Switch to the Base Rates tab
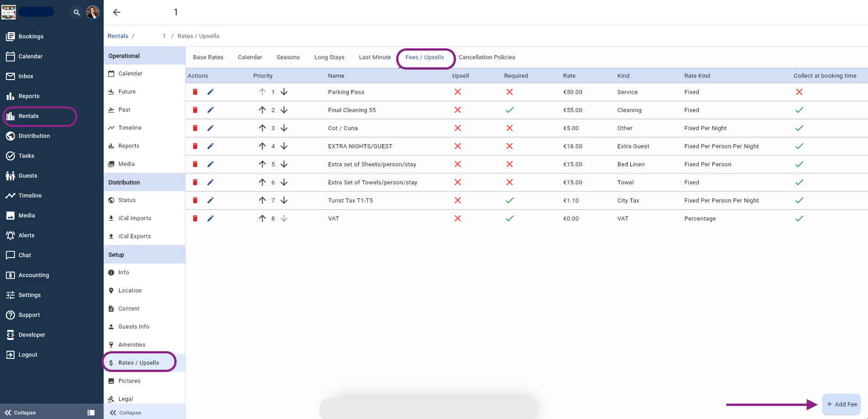Image resolution: width=868 pixels, height=419 pixels. point(208,57)
